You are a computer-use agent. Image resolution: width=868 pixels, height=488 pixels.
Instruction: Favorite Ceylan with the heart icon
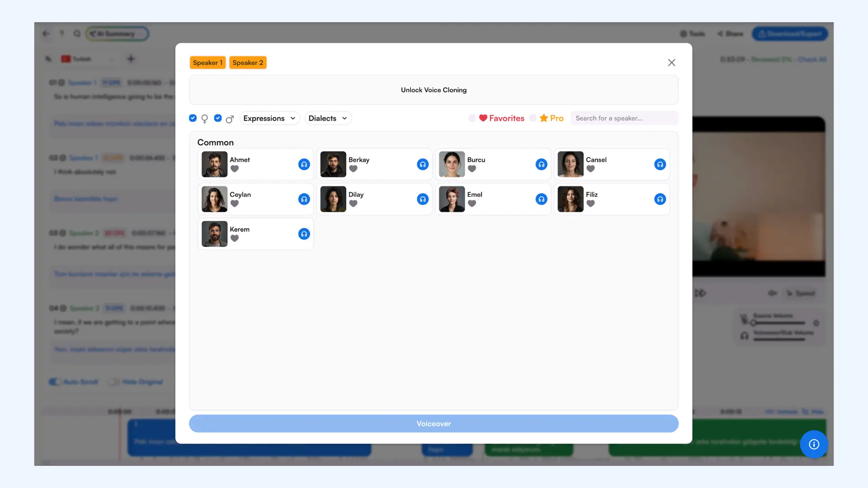coord(234,204)
